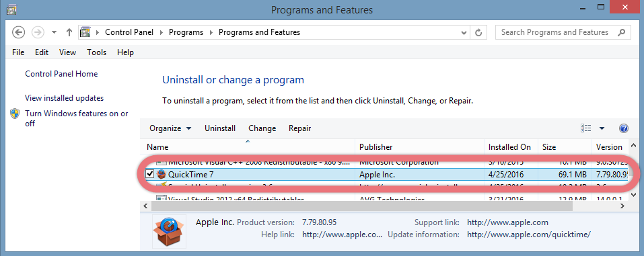Click the search magnifier icon
644x256 pixels.
point(622,32)
